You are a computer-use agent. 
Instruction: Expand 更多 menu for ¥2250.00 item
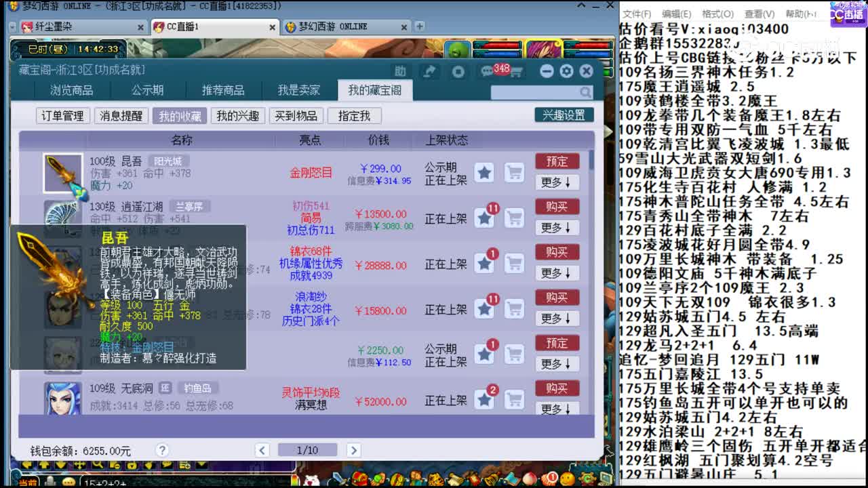557,364
